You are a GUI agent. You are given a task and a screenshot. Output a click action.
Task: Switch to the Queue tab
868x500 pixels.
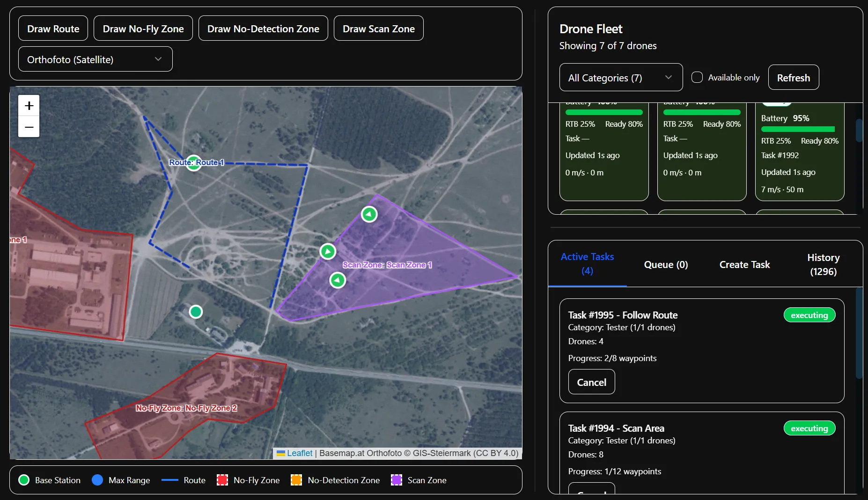[x=665, y=264]
